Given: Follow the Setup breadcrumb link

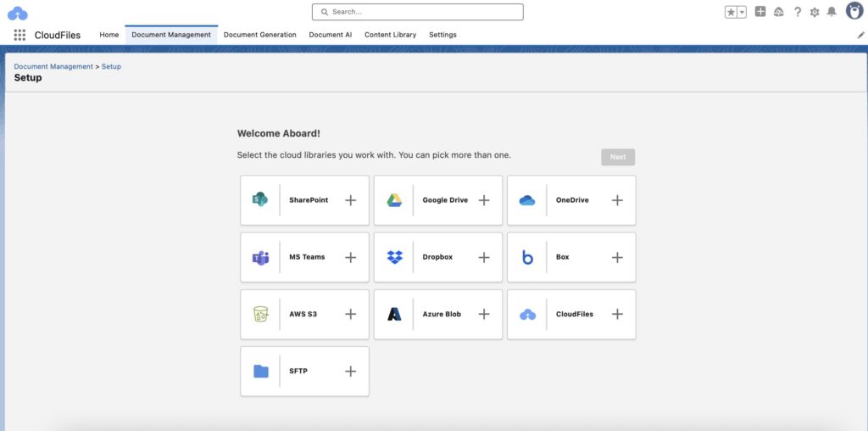Looking at the screenshot, I should (111, 66).
